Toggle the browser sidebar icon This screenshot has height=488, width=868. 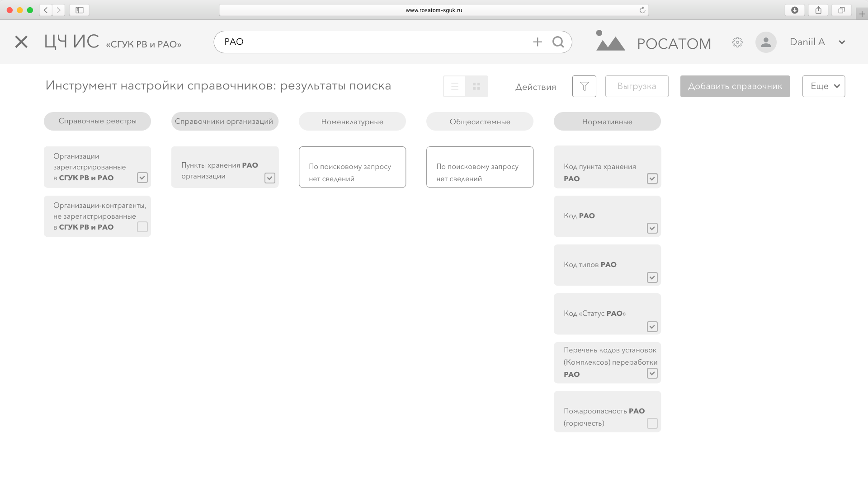[80, 10]
